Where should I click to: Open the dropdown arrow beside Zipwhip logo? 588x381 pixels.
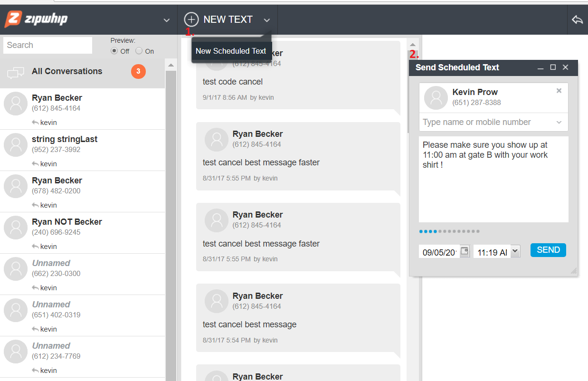[166, 20]
